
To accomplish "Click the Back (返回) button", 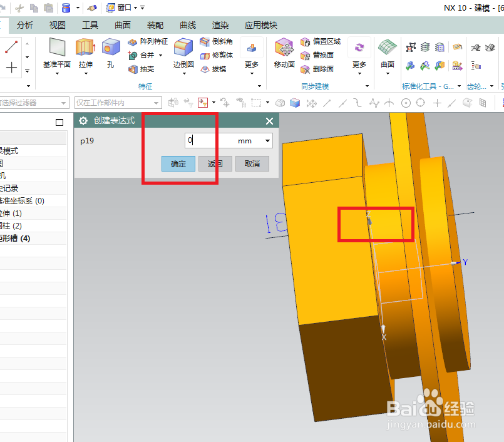I will point(215,164).
